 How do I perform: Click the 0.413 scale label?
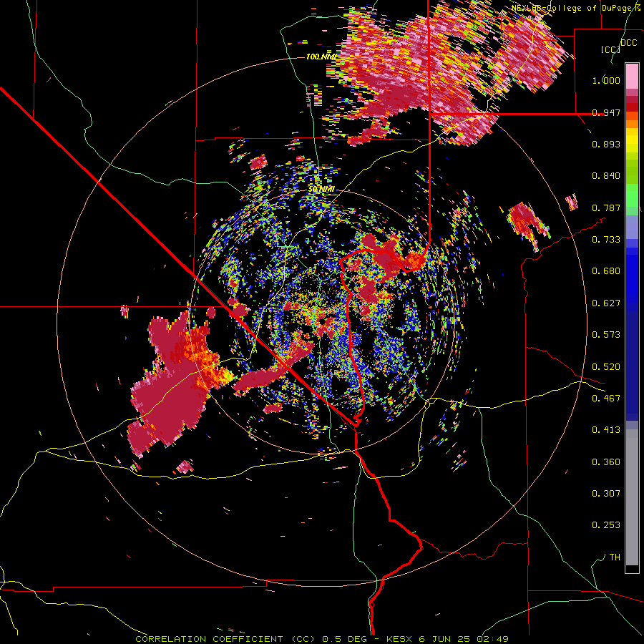point(606,430)
